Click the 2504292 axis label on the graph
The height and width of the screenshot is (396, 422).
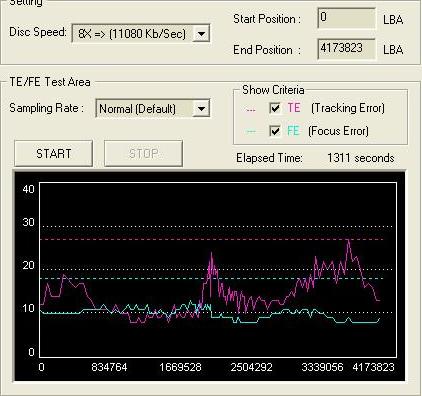tap(251, 367)
